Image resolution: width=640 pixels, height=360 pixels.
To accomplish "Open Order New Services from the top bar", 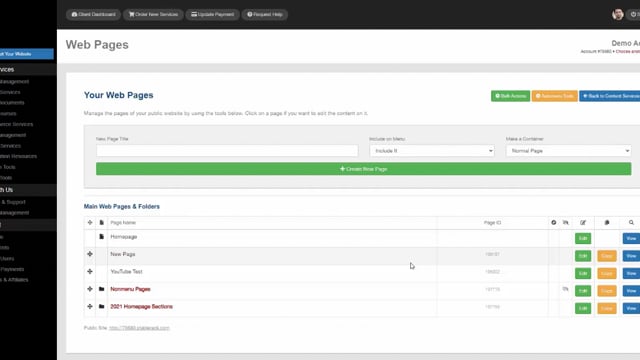I will (x=153, y=14).
